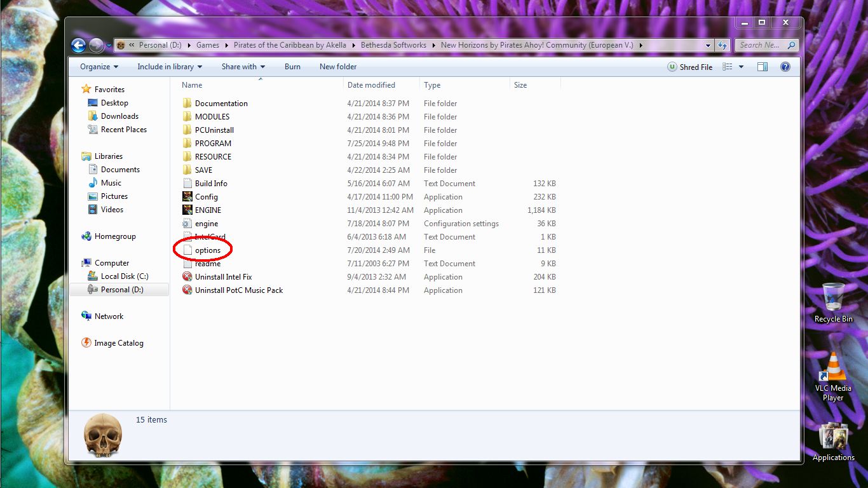Open the Pictures library
868x488 pixels.
point(114,196)
